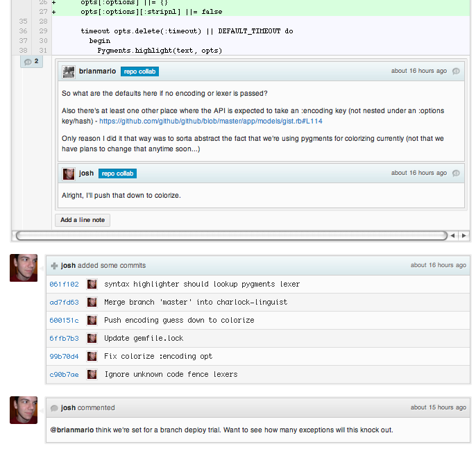Click the brianmario username in the comment header
This screenshot has height=449, width=476.
pos(97,71)
